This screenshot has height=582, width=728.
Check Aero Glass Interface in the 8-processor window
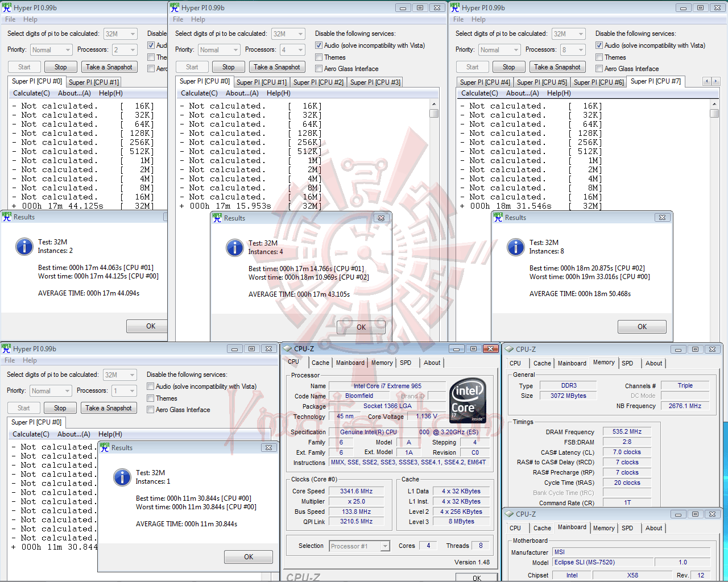(x=599, y=69)
